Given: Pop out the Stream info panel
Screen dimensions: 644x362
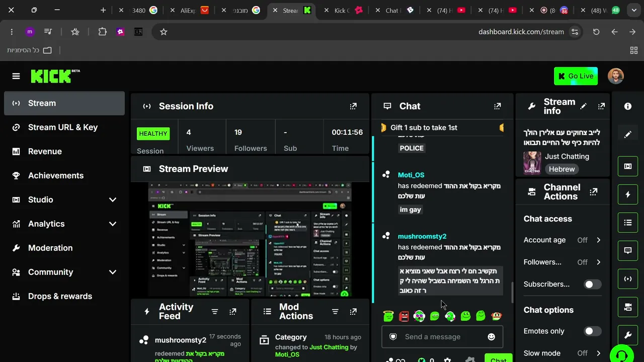Looking at the screenshot, I should coord(601,106).
